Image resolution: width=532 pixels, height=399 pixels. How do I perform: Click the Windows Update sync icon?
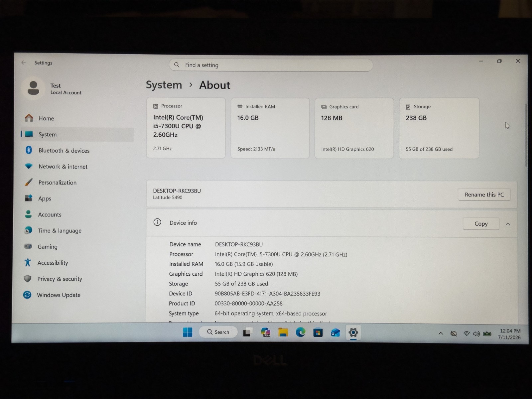tap(27, 295)
